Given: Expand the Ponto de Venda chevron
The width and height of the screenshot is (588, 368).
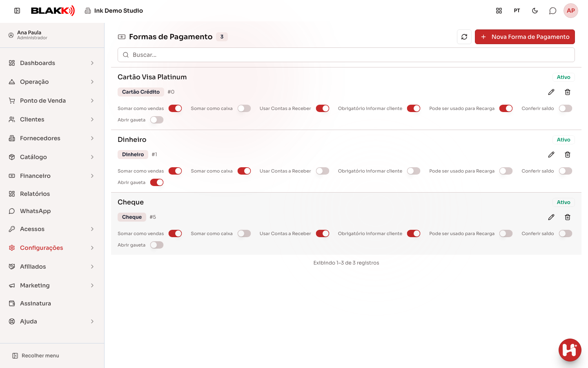Looking at the screenshot, I should click(x=92, y=101).
